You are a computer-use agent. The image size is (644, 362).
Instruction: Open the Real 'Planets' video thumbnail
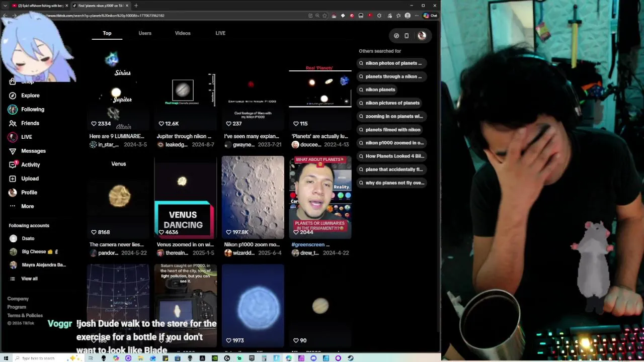pyautogui.click(x=320, y=89)
